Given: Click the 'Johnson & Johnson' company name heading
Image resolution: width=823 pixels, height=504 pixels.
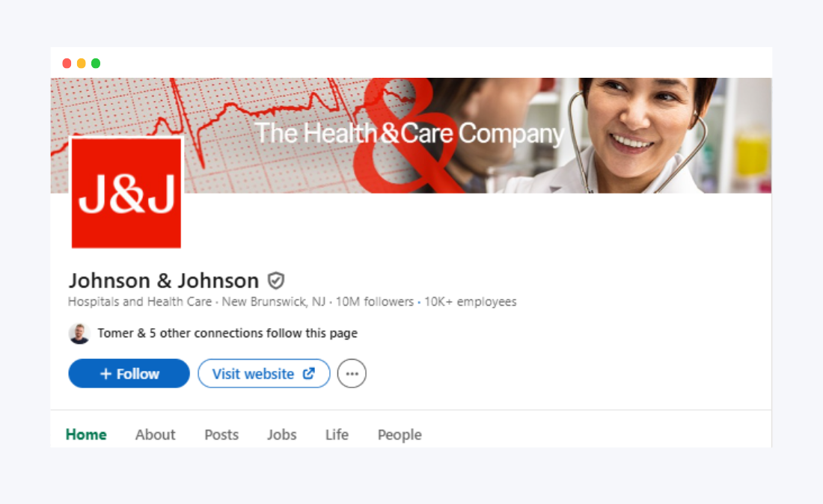Looking at the screenshot, I should click(164, 280).
